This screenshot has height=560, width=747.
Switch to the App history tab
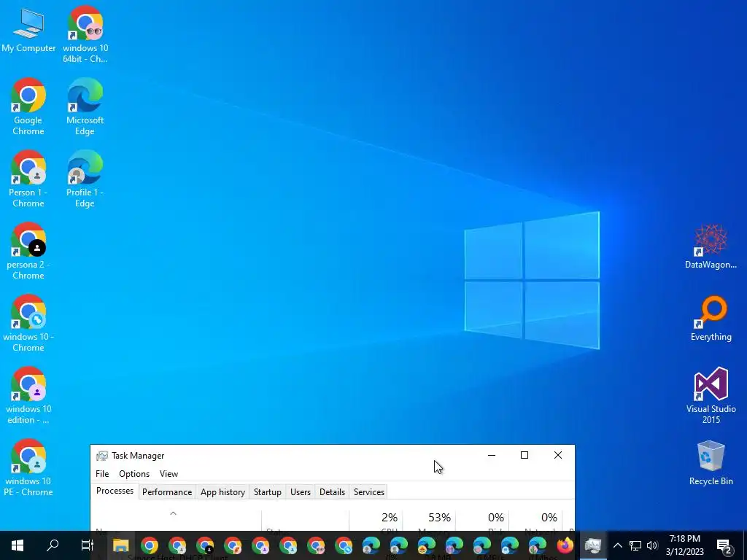[222, 492]
